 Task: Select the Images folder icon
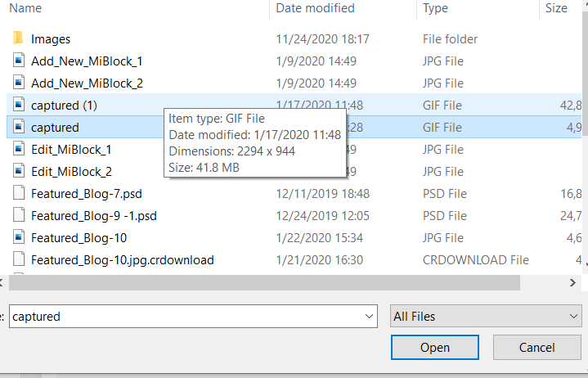click(x=18, y=38)
